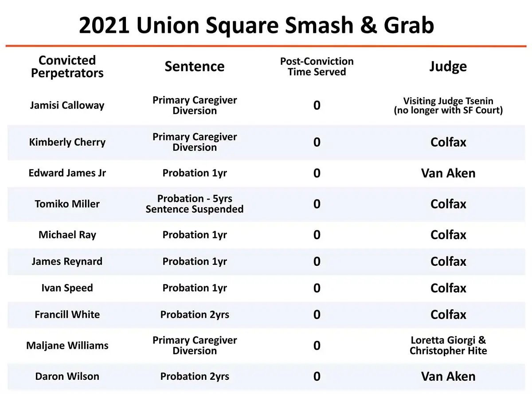Image resolution: width=532 pixels, height=394 pixels.
Task: Select Francill White's 'Probation 2yrs' sentence
Action: (x=194, y=315)
